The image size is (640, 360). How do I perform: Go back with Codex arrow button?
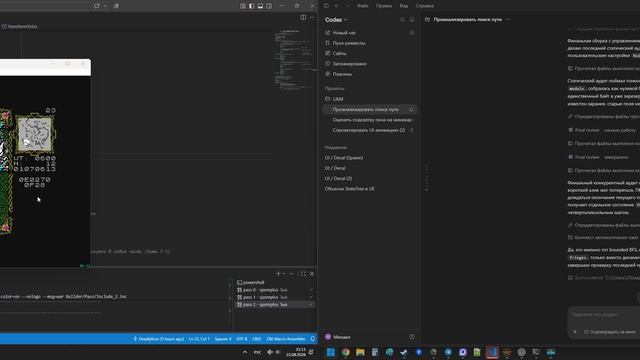coord(336,6)
